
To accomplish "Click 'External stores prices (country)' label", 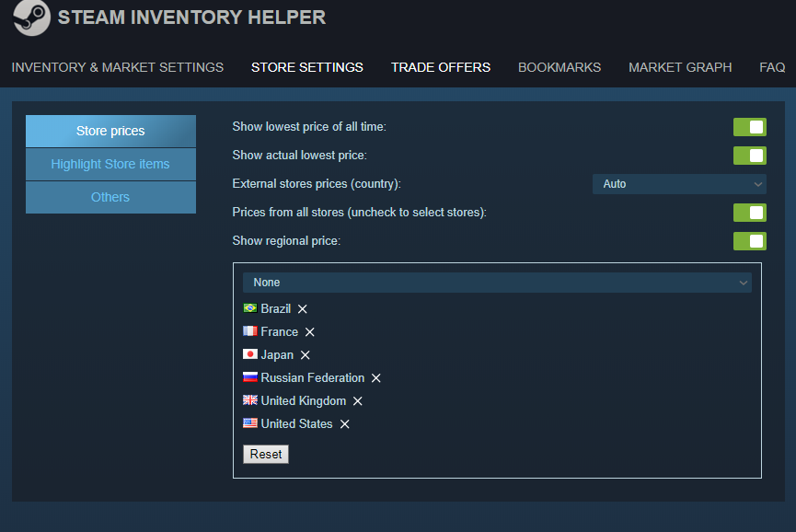I will (317, 184).
